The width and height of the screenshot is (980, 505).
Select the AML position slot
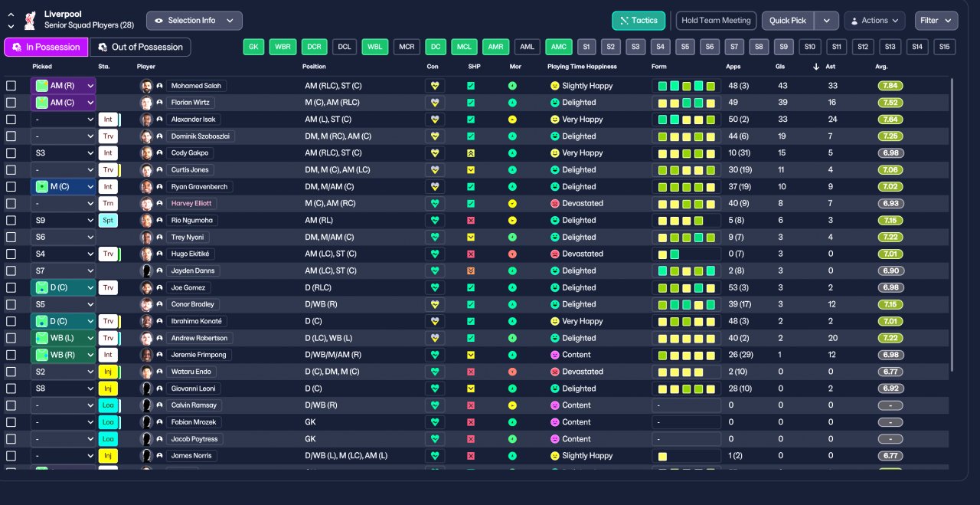coord(527,47)
